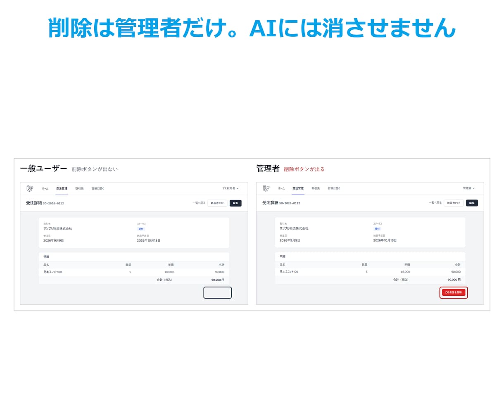Screen dimensions: 504x420
Task: Open 台帳に聞く tab in 一般ユーザー panel
Action: tap(98, 188)
